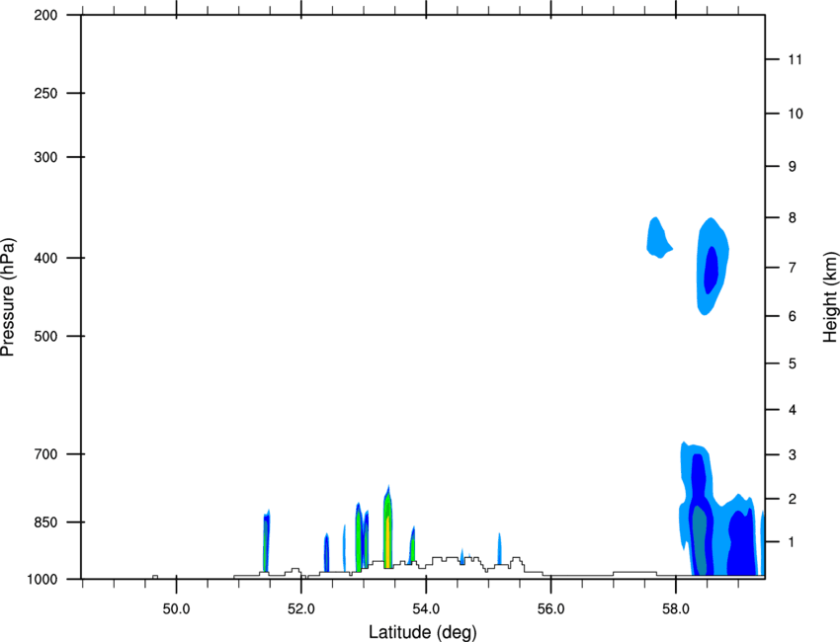Select the 850 pressure tick label
840x642 pixels.
click(45, 522)
